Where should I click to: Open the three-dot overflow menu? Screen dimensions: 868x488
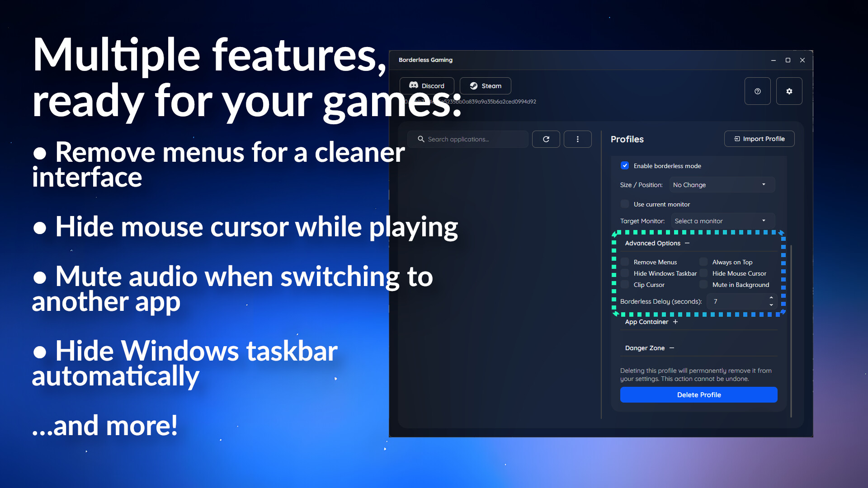click(578, 139)
